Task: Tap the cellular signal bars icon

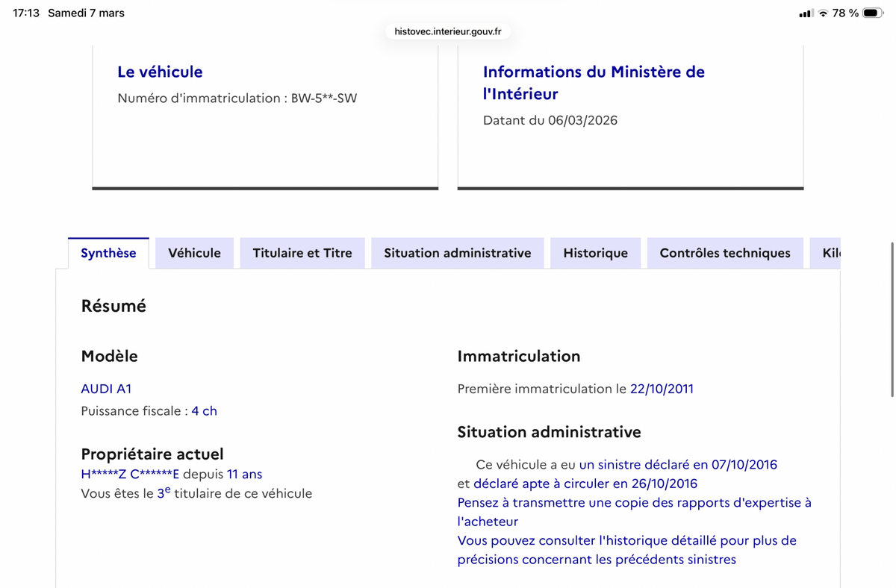Action: click(x=805, y=13)
